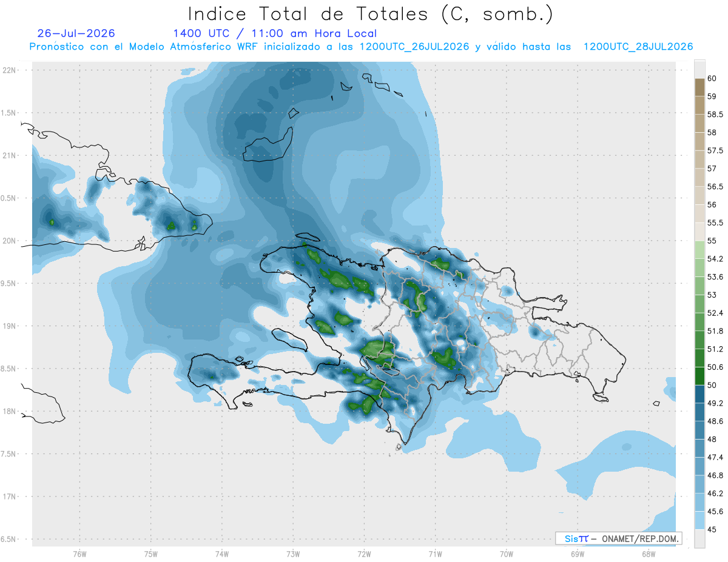Pick the darkest blue swatch between 49.2 and 50
The image size is (728, 562).
click(699, 394)
